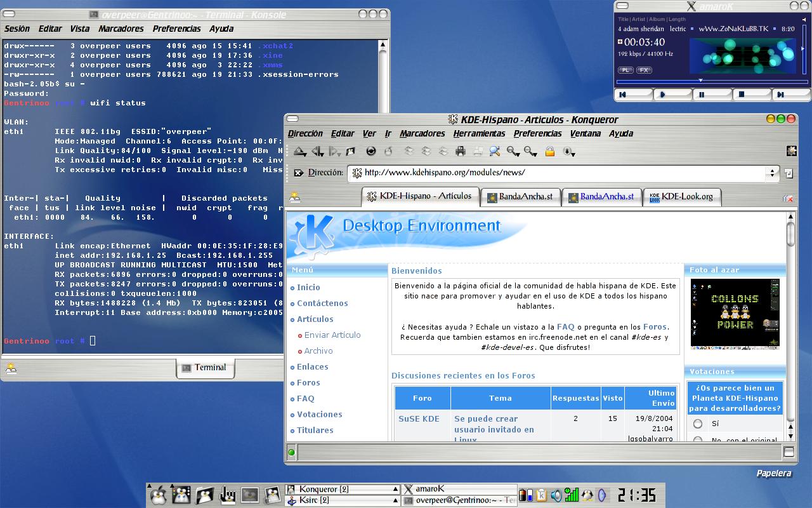Click the Klipper clipboard tray icon

click(541, 495)
